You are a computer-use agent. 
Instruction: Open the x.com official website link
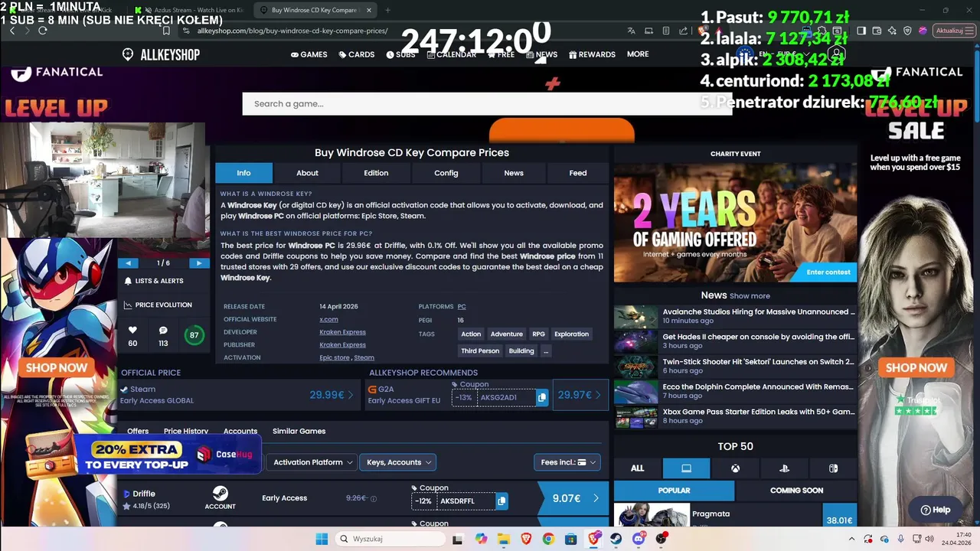[x=328, y=319]
